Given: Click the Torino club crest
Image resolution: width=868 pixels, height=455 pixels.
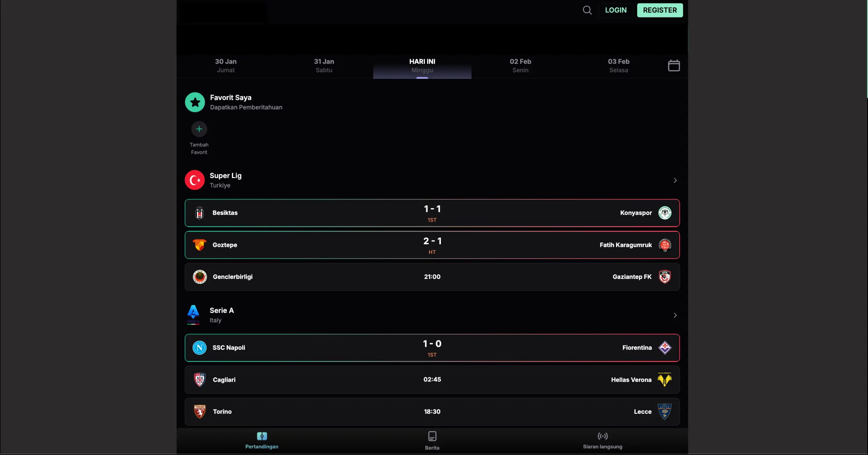Looking at the screenshot, I should coord(200,411).
